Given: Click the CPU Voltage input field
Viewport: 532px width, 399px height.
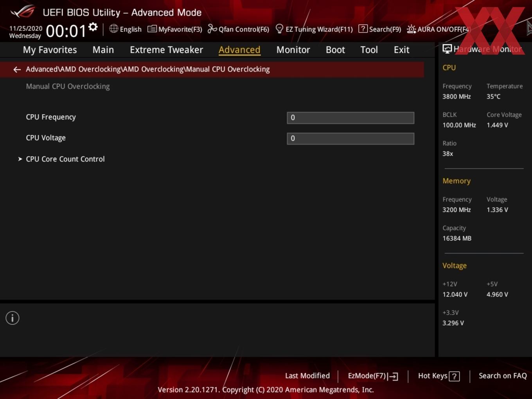Looking at the screenshot, I should point(350,138).
